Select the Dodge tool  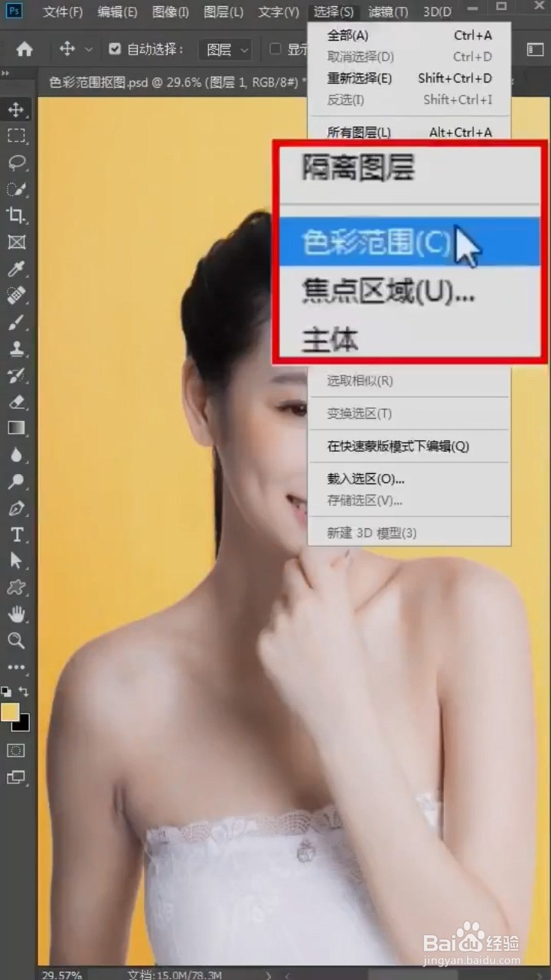point(16,481)
